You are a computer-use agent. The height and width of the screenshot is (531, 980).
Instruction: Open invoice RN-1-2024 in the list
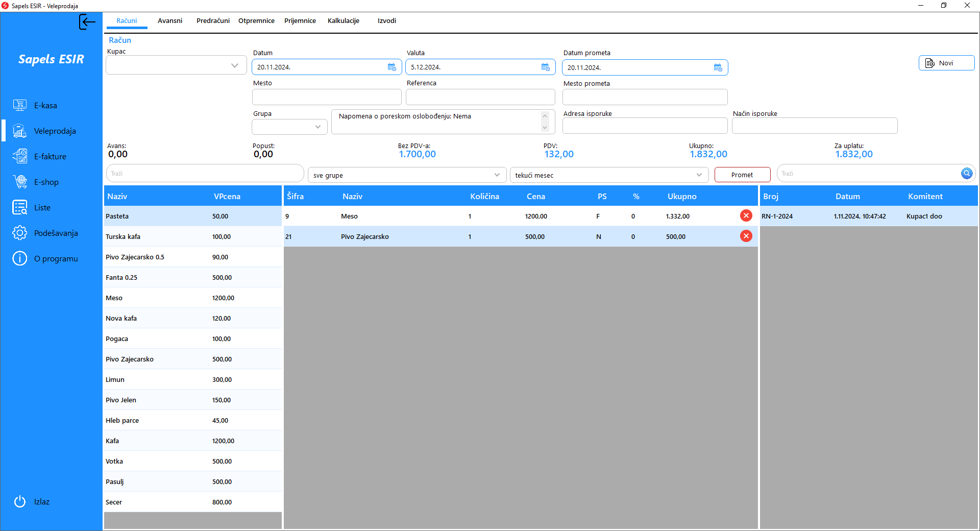tap(869, 216)
